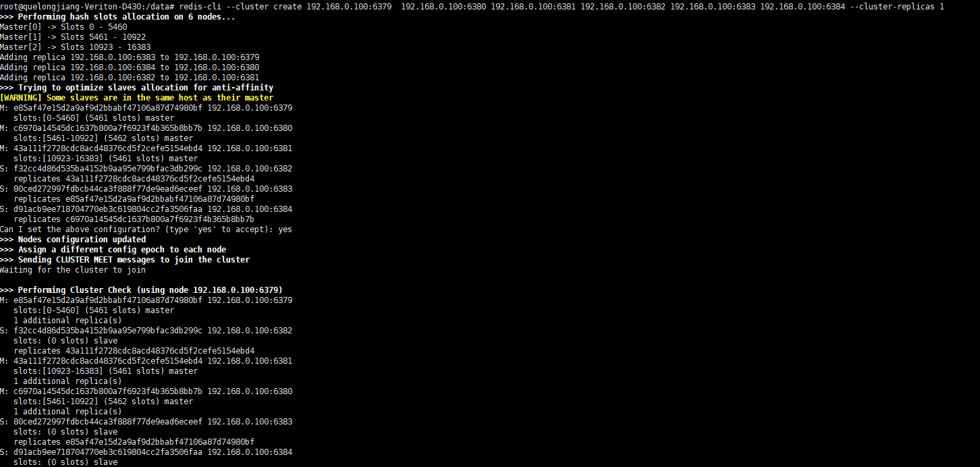Click the yellow [WARNING] same host message
Image resolution: width=980 pixels, height=467 pixels.
coord(136,98)
